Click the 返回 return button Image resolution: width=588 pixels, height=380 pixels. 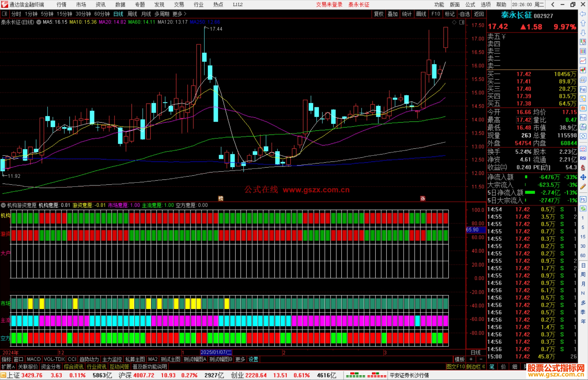coord(479,14)
